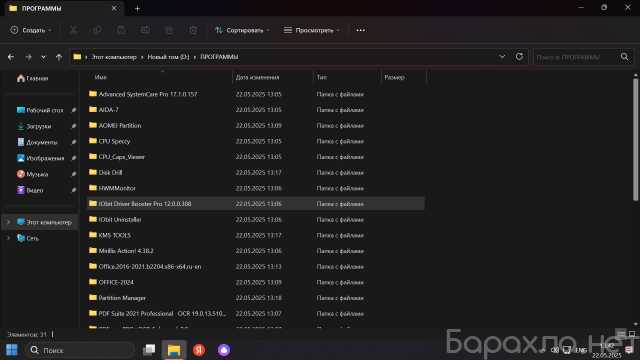The width and height of the screenshot is (640, 360).
Task: Go forward with the right arrow
Action: pos(28,57)
